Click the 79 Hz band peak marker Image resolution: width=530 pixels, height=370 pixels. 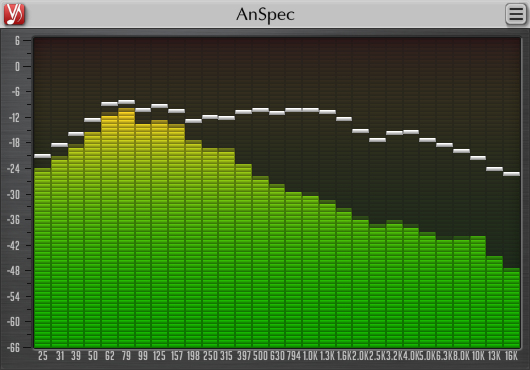coord(126,102)
